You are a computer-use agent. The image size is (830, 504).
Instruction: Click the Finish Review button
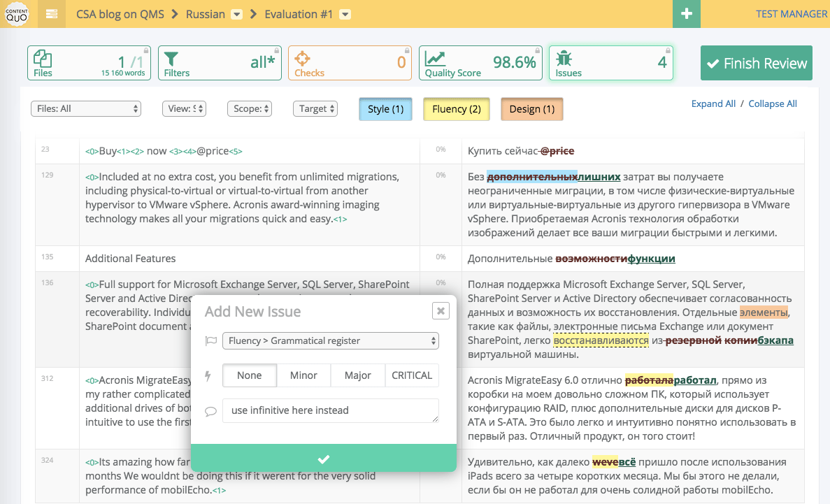click(756, 64)
